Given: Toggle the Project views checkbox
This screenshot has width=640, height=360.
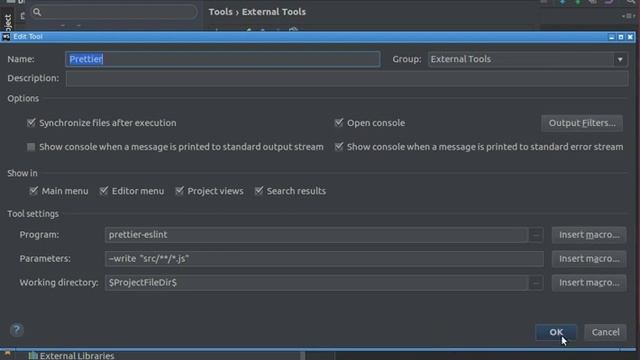Looking at the screenshot, I should coord(179,191).
